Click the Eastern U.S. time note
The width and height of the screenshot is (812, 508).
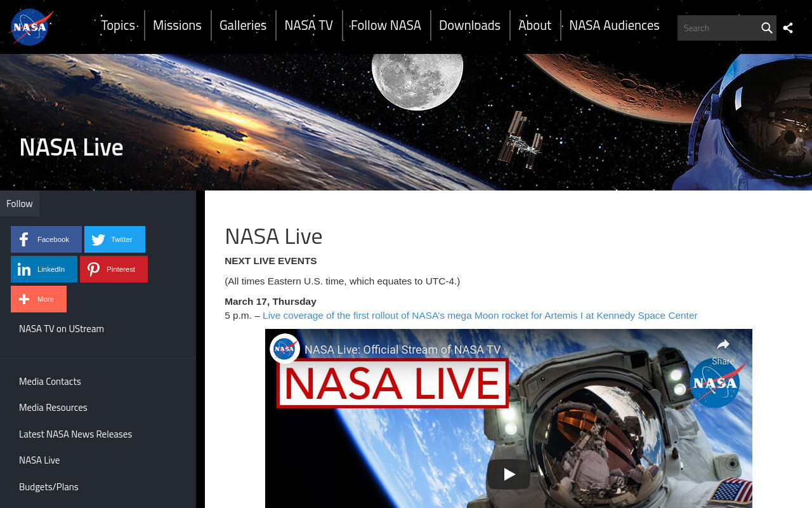(343, 281)
